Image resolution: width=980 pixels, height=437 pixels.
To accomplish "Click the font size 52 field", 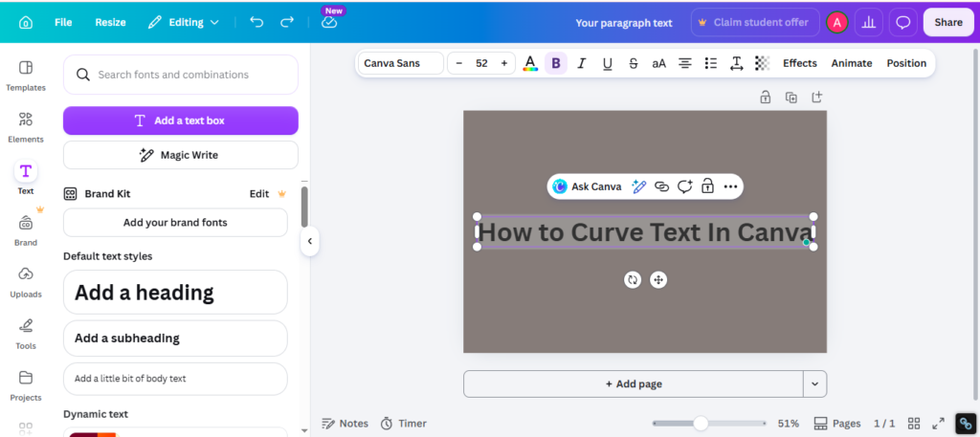I will tap(481, 63).
